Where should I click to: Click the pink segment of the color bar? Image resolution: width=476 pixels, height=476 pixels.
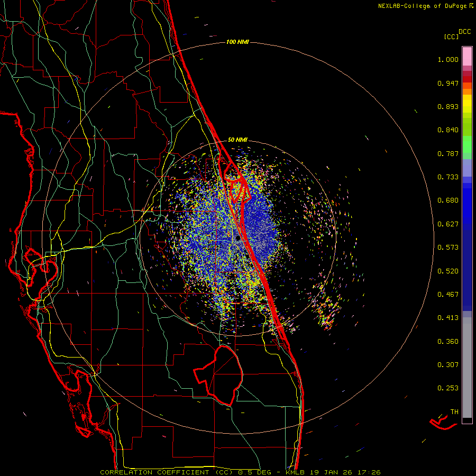[467, 57]
